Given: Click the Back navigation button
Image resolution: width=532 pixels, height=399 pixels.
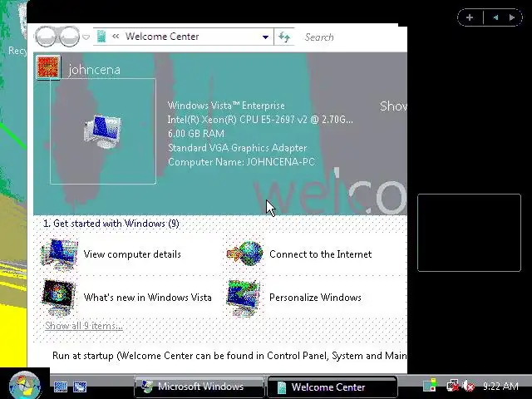Looking at the screenshot, I should pos(45,36).
